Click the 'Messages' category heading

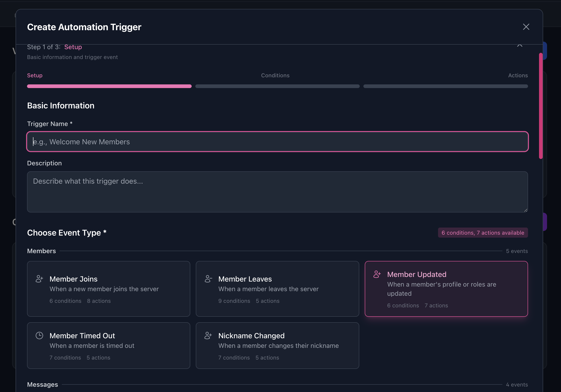tap(43, 384)
